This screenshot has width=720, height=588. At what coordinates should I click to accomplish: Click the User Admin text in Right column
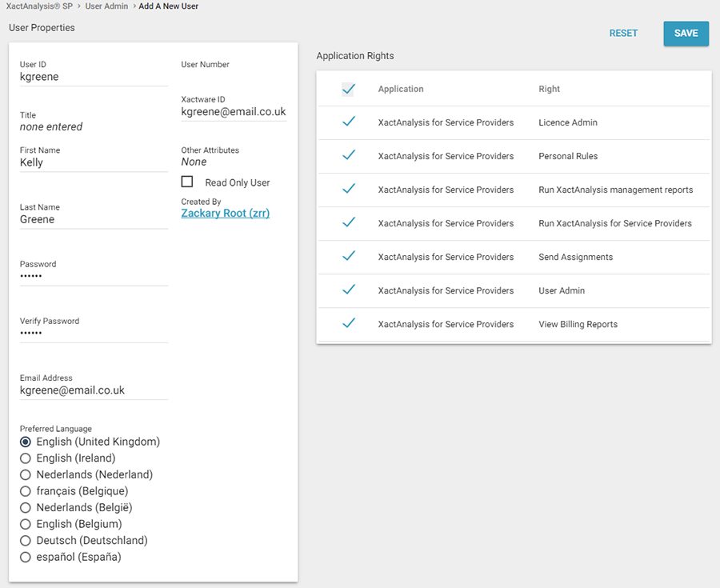click(x=562, y=290)
